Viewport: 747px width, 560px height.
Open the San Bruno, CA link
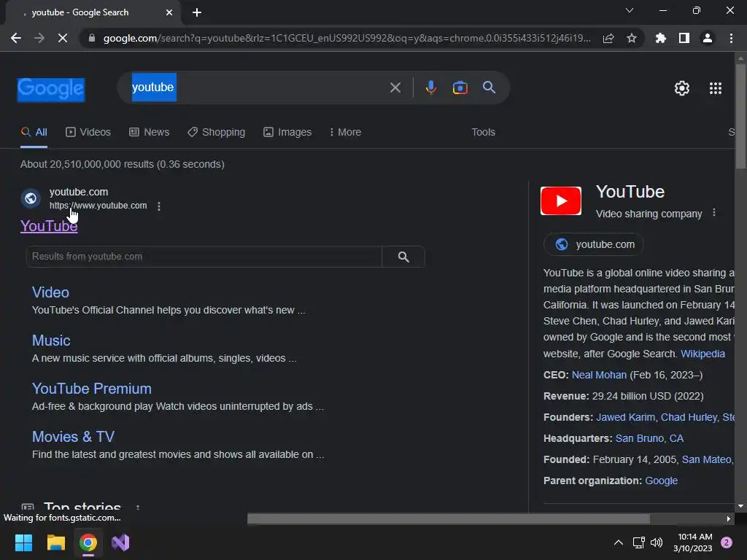coord(649,438)
